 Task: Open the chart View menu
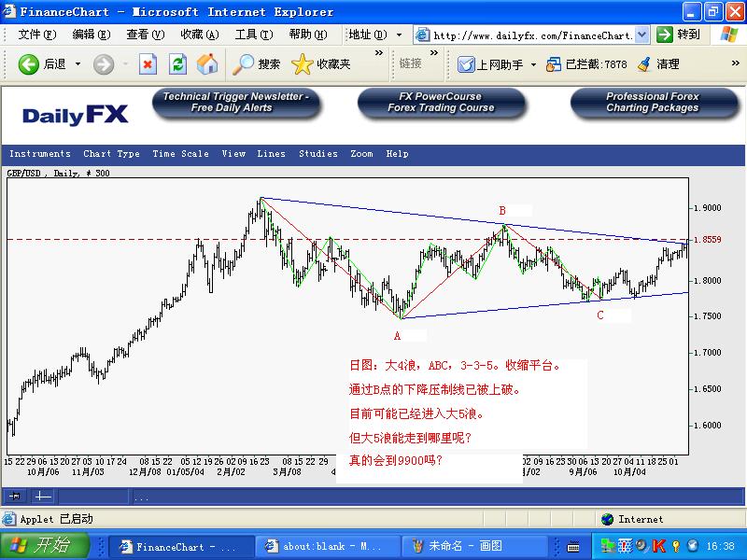(233, 154)
